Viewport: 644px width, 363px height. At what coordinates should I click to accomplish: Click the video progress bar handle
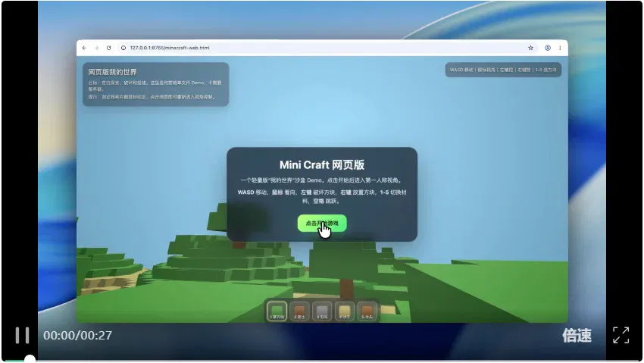click(30, 360)
